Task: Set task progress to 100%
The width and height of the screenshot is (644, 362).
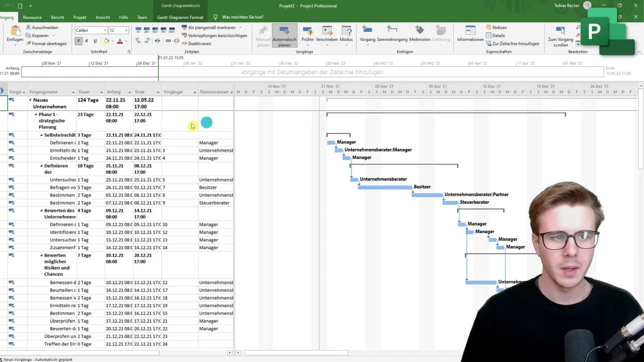Action: tap(172, 30)
